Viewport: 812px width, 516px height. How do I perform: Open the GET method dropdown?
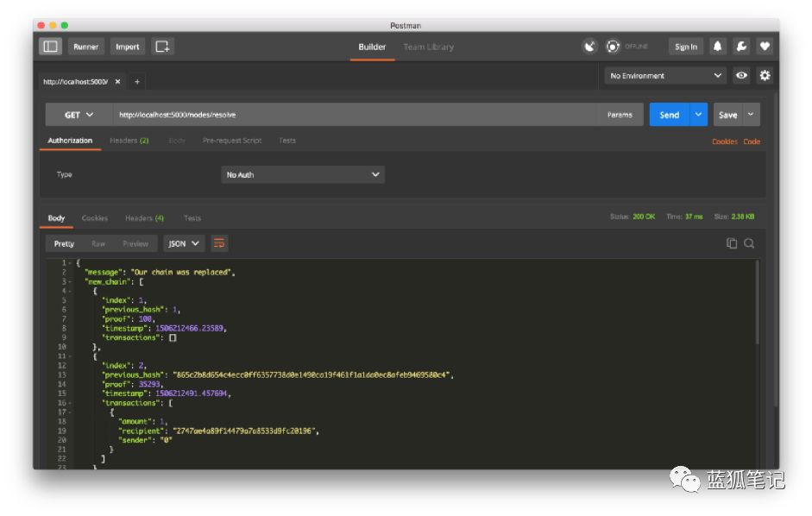click(x=79, y=115)
